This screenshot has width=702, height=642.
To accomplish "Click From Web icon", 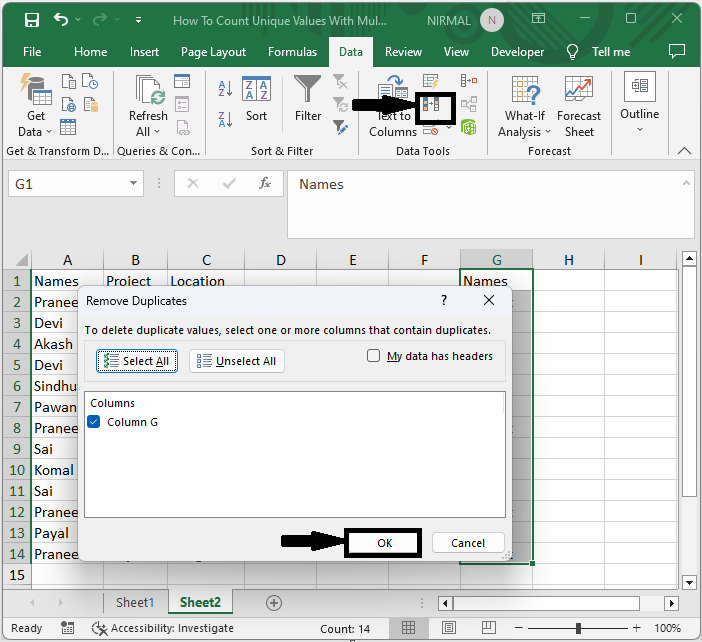I will [68, 104].
